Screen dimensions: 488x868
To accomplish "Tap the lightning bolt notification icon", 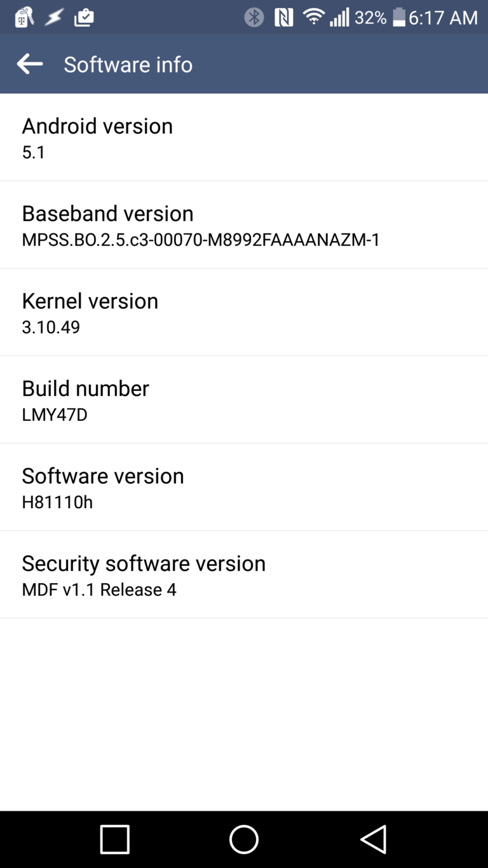I will click(x=54, y=17).
